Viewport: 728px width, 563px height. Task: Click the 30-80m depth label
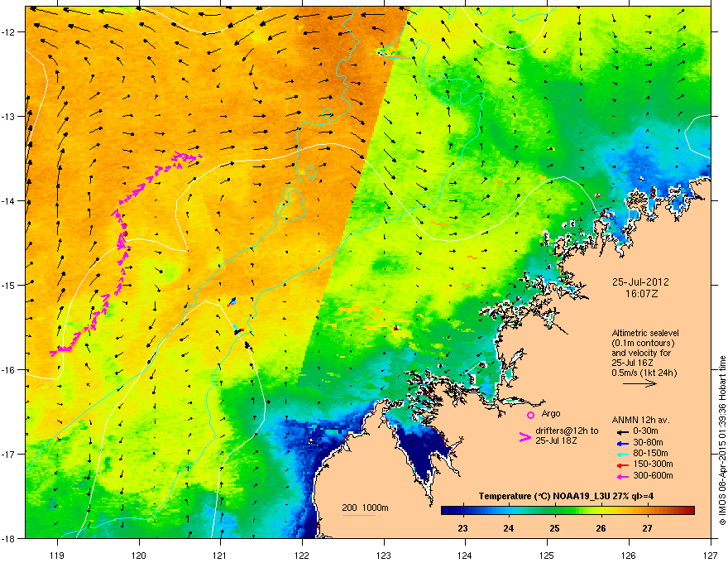click(x=648, y=443)
